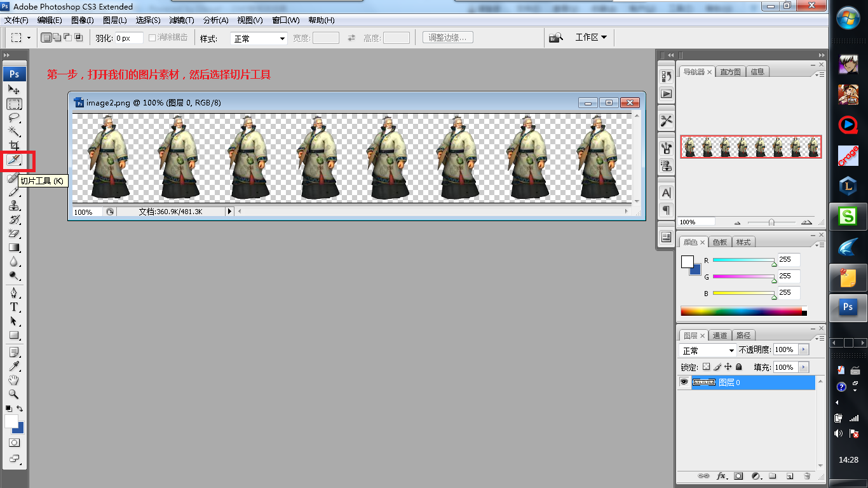Select the Magic Wand tool
Image resolution: width=868 pixels, height=488 pixels.
point(14,132)
